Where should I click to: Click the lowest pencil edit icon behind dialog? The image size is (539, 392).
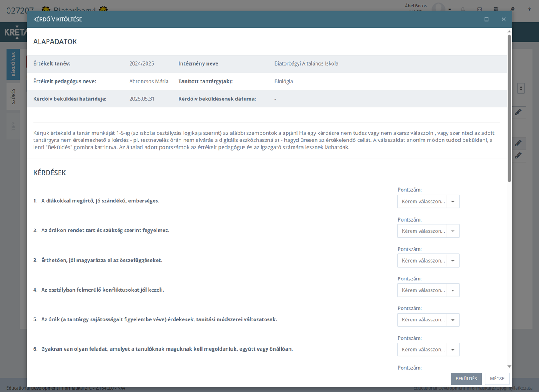point(518,156)
